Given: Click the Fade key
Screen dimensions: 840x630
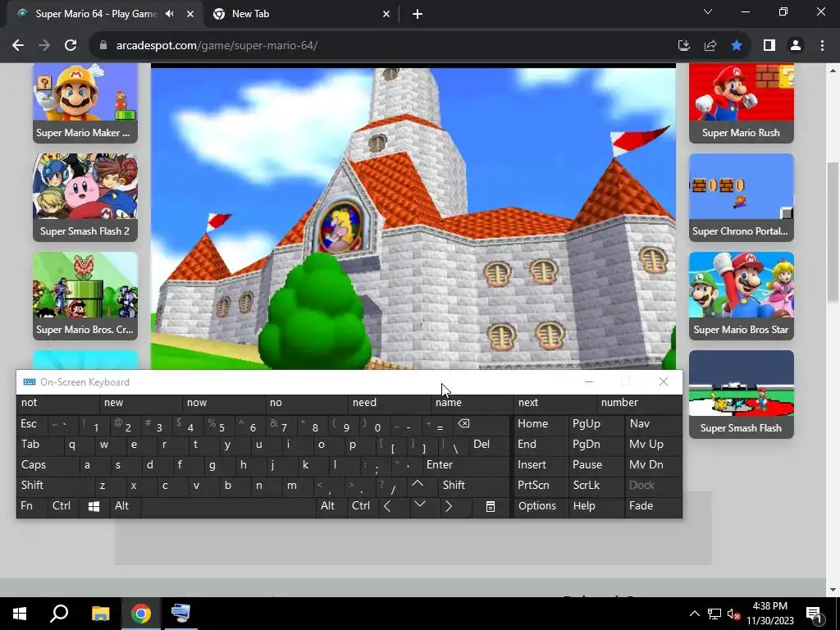Looking at the screenshot, I should pyautogui.click(x=652, y=506).
